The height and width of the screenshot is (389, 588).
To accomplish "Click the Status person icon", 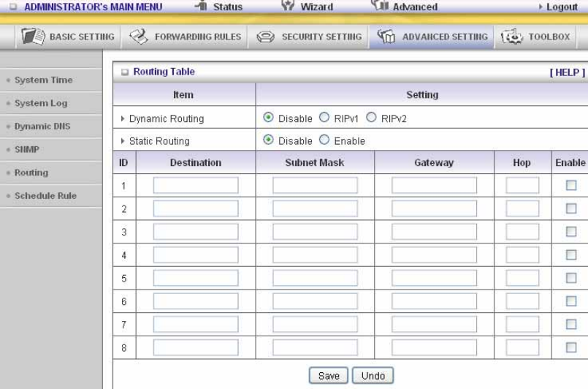I will [202, 5].
